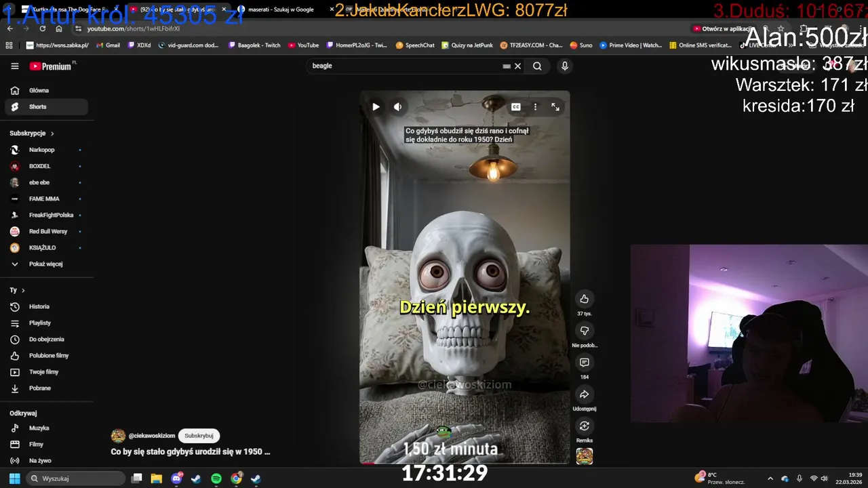
Task: Start voice search with microphone
Action: 564,66
